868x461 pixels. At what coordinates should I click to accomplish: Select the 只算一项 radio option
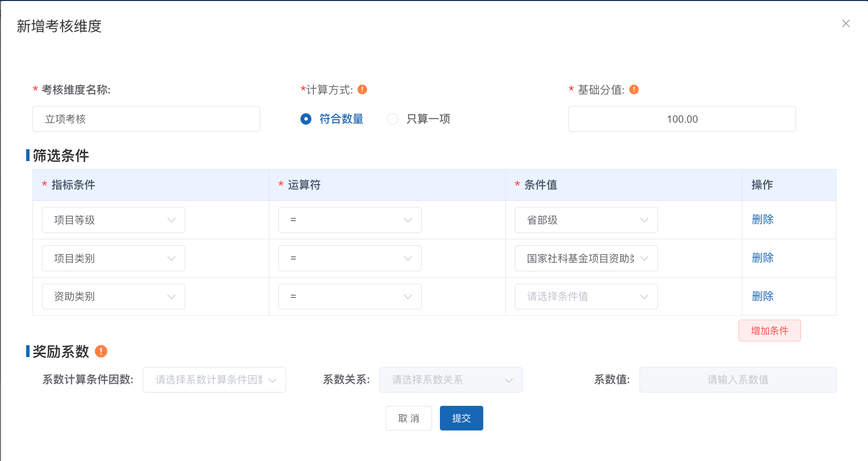(393, 119)
